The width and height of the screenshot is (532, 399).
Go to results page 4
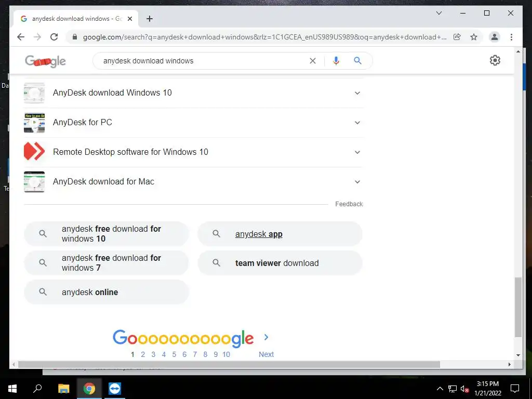(164, 354)
